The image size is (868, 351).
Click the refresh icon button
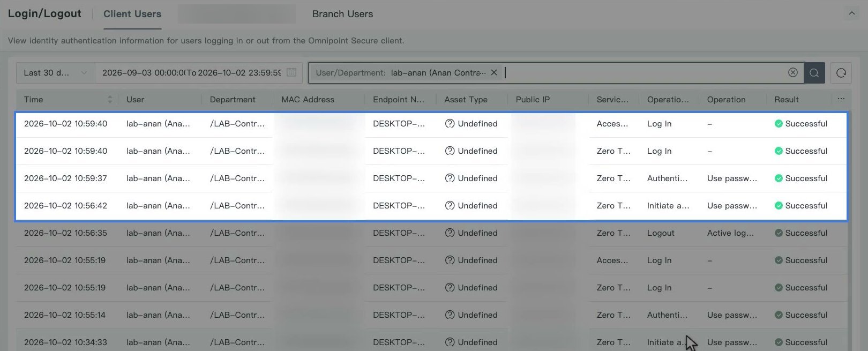(x=841, y=73)
